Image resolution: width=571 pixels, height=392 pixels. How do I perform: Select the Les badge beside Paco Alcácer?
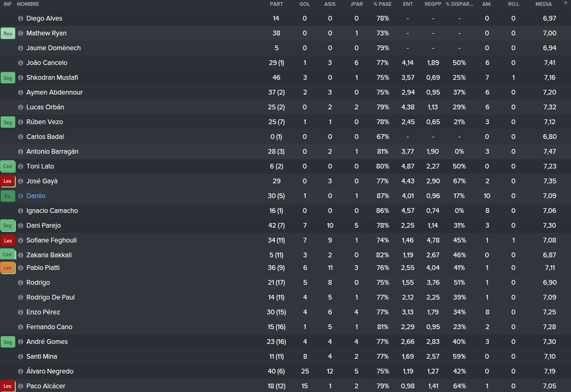pos(8,386)
